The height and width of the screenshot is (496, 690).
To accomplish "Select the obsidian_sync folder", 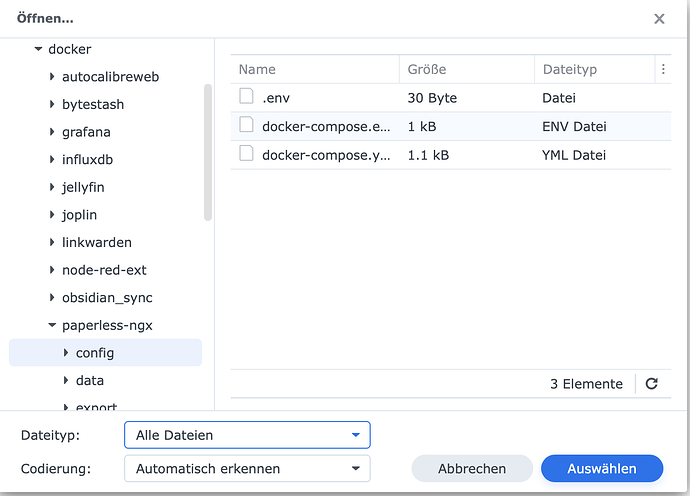I will (x=107, y=298).
